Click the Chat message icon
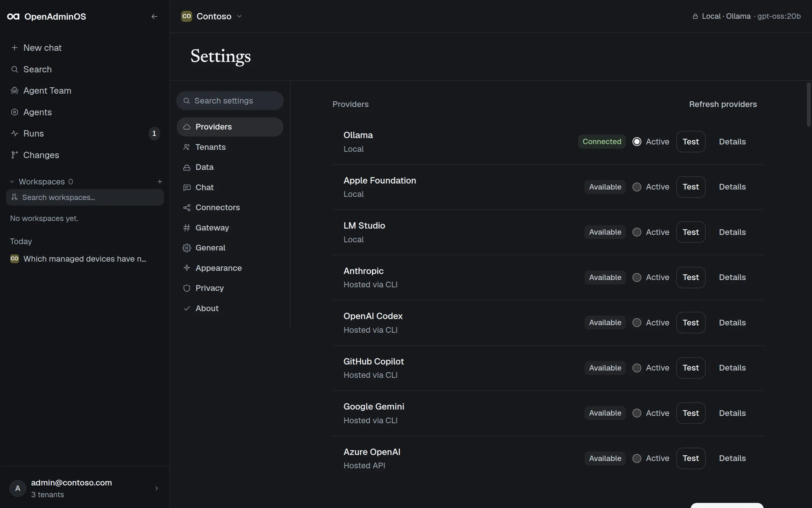The image size is (812, 508). coord(187,187)
